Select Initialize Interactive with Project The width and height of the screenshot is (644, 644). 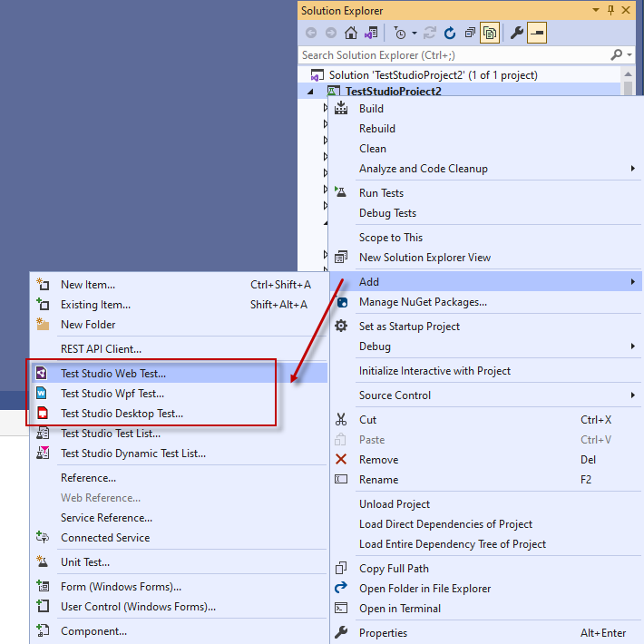click(485, 371)
